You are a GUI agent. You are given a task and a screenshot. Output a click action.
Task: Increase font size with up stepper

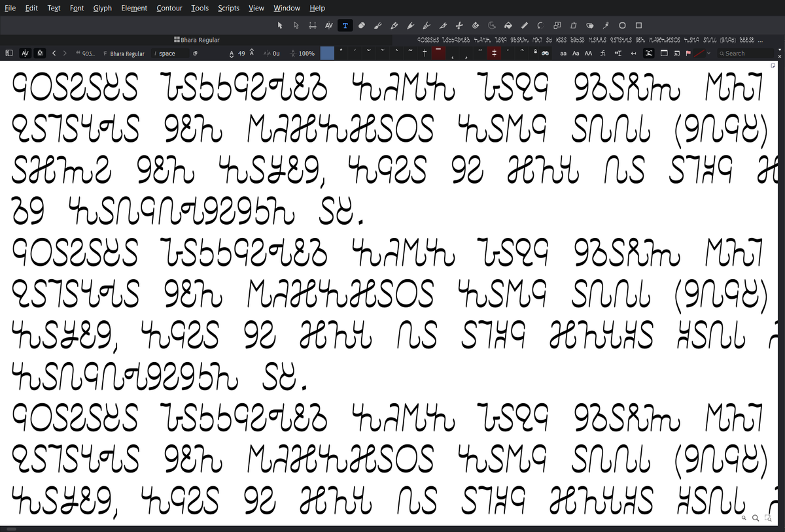coord(252,51)
